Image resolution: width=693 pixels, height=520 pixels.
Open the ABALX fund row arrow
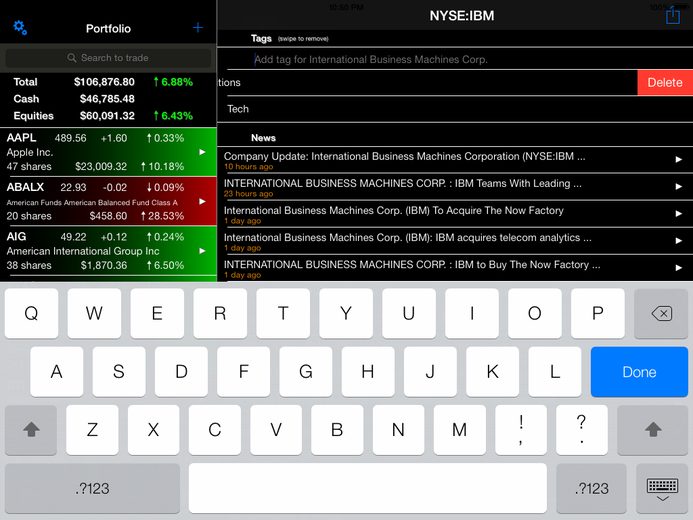[202, 201]
